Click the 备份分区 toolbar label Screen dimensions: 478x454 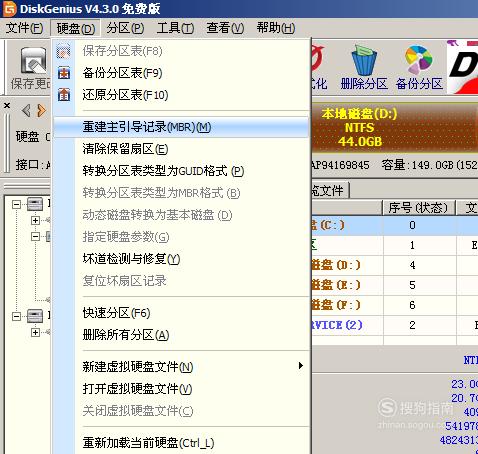click(x=419, y=84)
